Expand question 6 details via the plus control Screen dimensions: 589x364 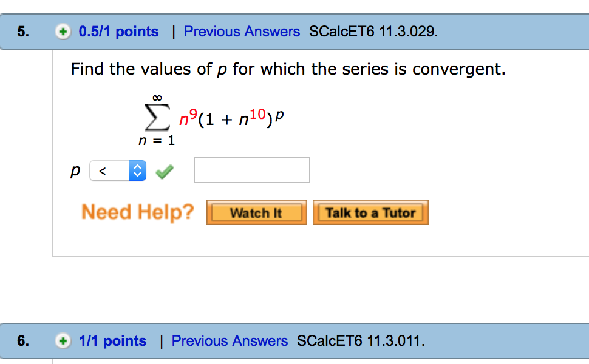click(x=63, y=341)
